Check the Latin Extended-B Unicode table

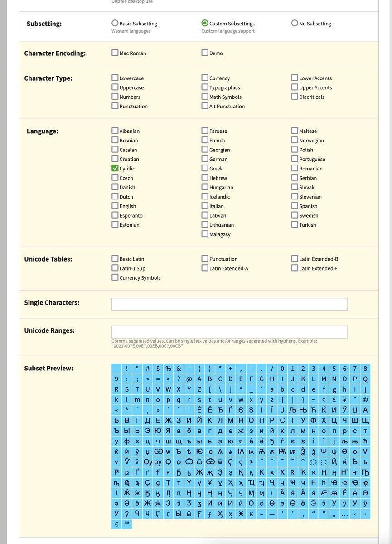click(295, 258)
